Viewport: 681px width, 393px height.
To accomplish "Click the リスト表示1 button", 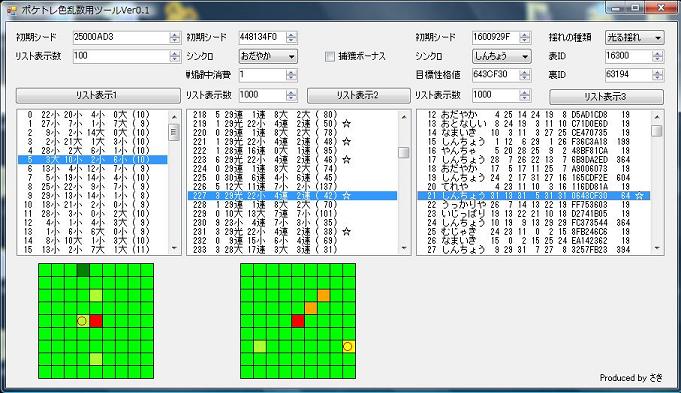I will coord(98,96).
